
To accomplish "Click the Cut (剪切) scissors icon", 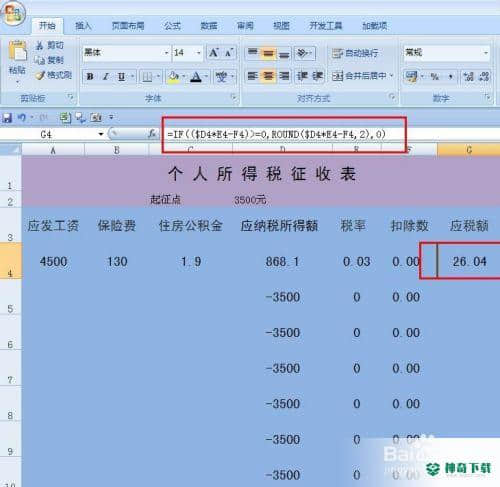I will click(x=39, y=45).
